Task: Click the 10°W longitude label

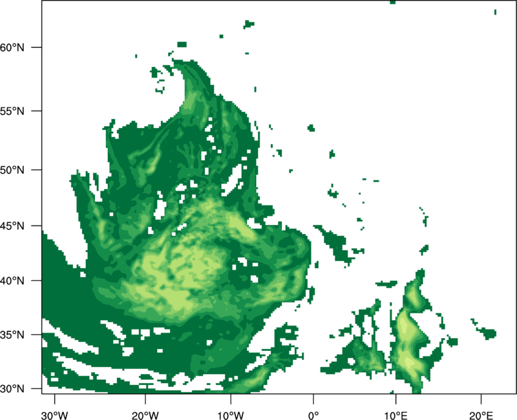Action: (x=231, y=415)
